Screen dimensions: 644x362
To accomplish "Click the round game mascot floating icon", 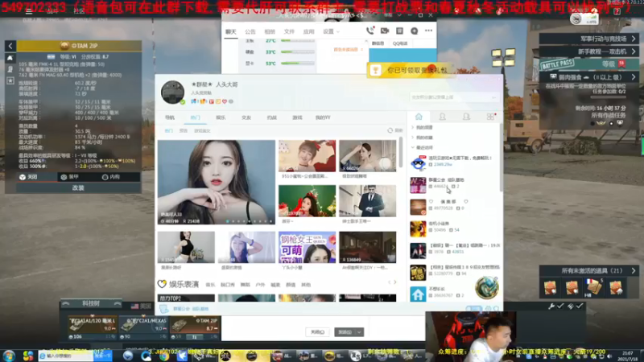I will (487, 288).
